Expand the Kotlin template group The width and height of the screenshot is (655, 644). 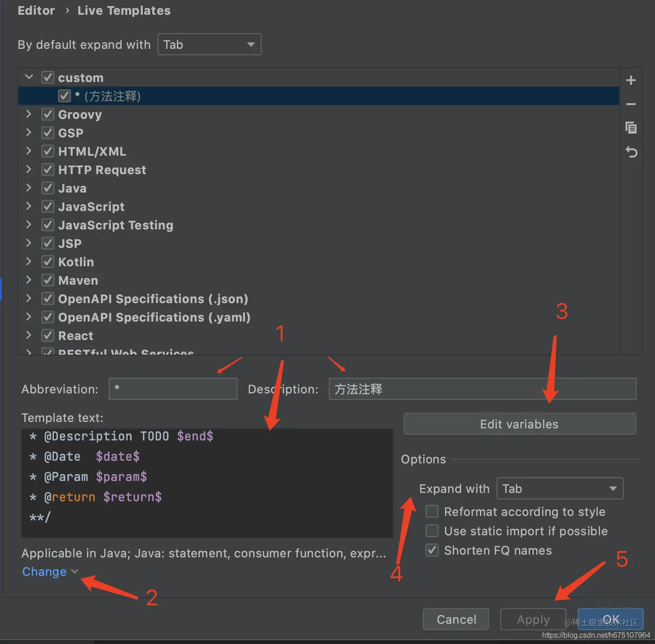coord(29,261)
